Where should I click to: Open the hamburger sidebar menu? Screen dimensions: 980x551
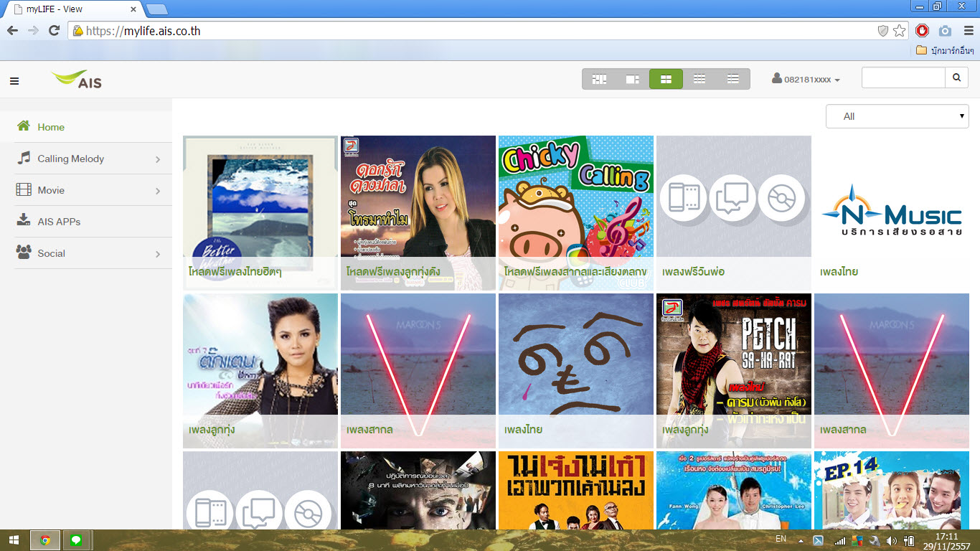(14, 81)
